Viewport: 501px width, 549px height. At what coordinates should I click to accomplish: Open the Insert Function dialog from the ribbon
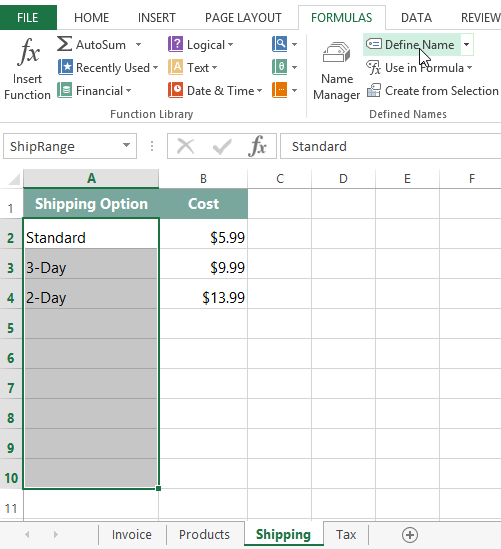[27, 68]
